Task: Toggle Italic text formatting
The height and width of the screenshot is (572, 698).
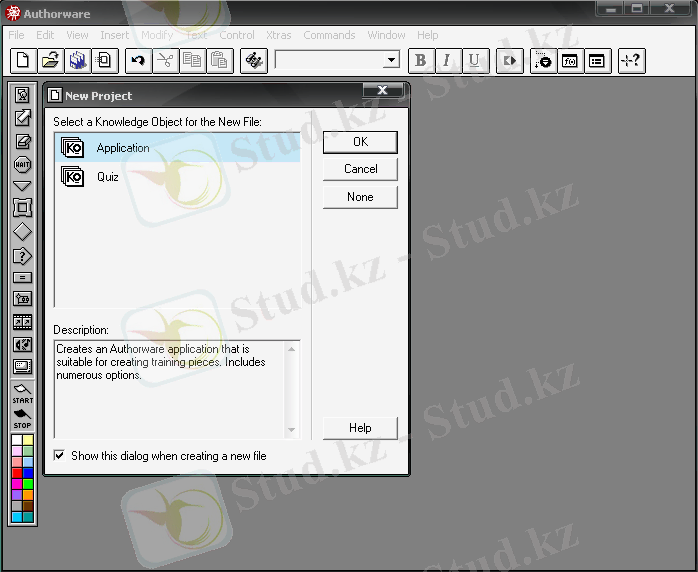Action: 447,61
